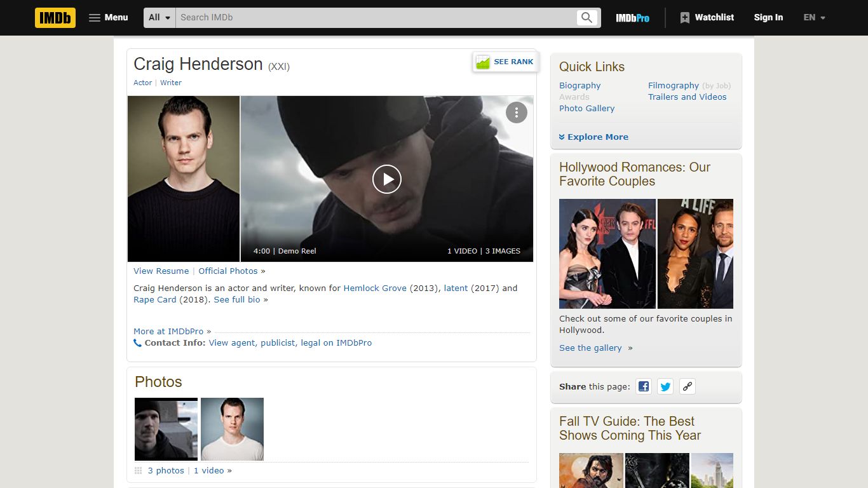The height and width of the screenshot is (488, 868).
Task: Open the Watchlist
Action: (x=707, y=18)
